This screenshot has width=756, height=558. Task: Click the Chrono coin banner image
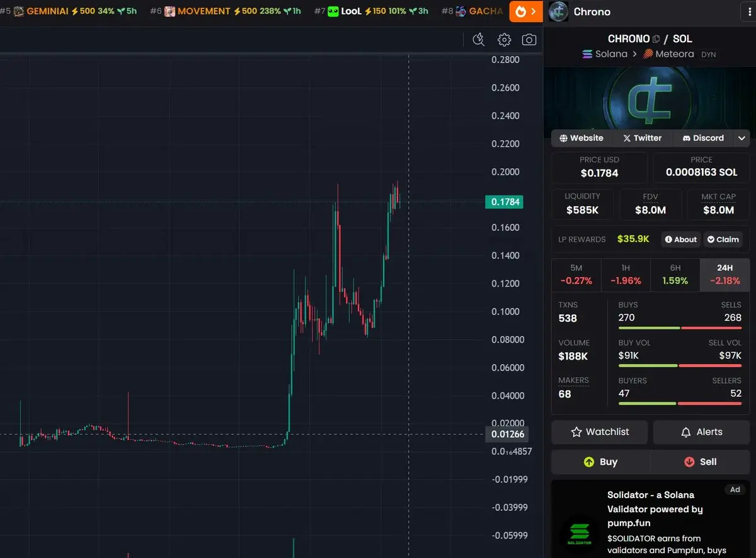[650, 97]
